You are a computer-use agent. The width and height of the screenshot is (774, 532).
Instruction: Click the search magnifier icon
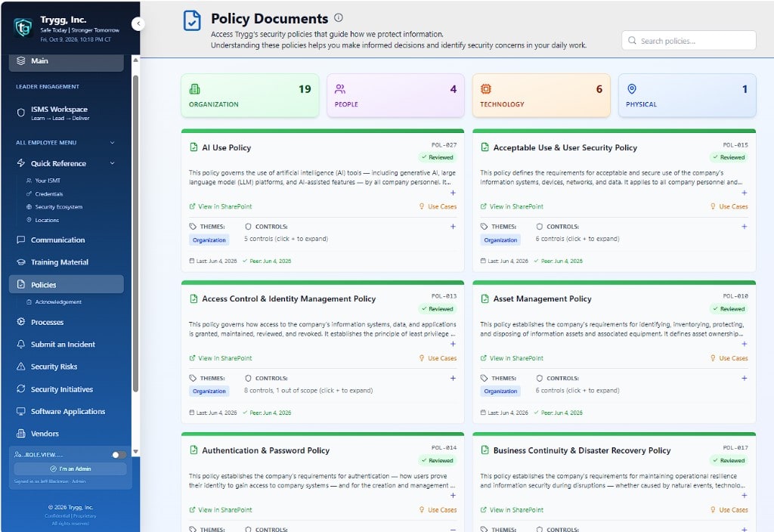632,41
